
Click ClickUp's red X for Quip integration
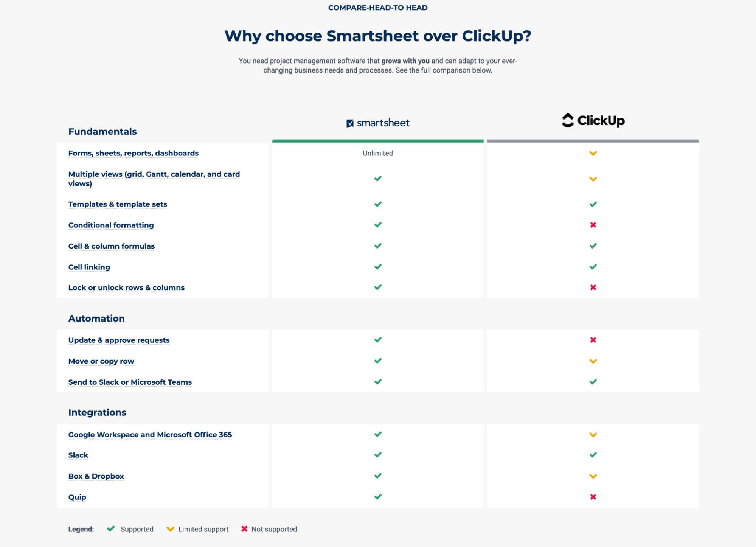(x=593, y=497)
